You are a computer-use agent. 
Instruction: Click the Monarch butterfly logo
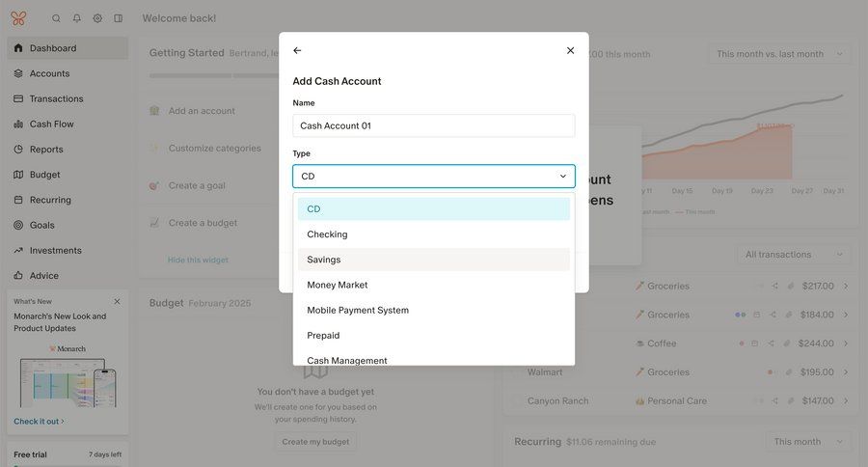[x=18, y=18]
